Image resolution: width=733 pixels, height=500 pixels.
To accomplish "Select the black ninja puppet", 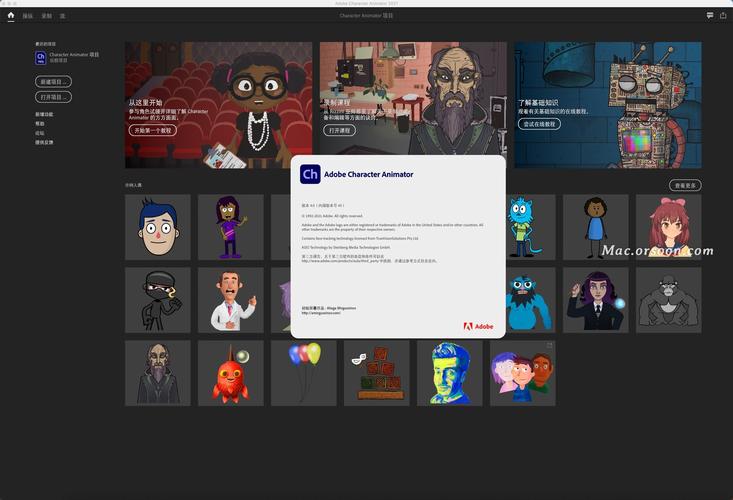I will tap(158, 300).
